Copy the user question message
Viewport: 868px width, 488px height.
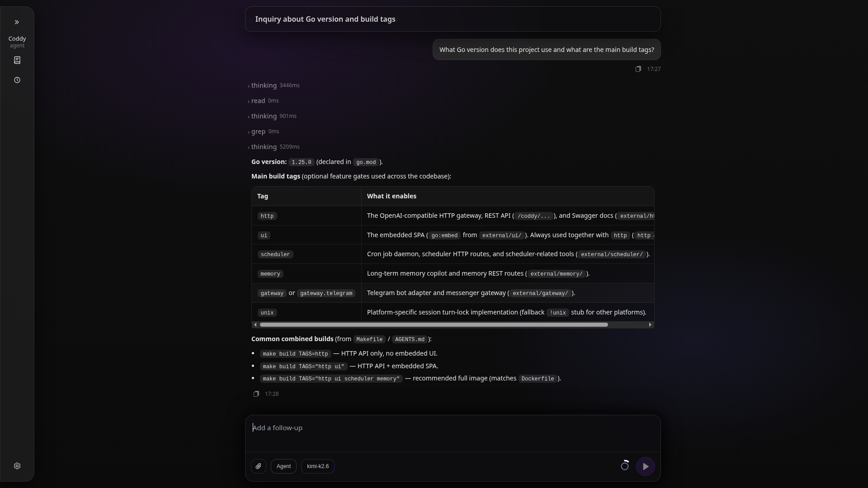pos(638,69)
